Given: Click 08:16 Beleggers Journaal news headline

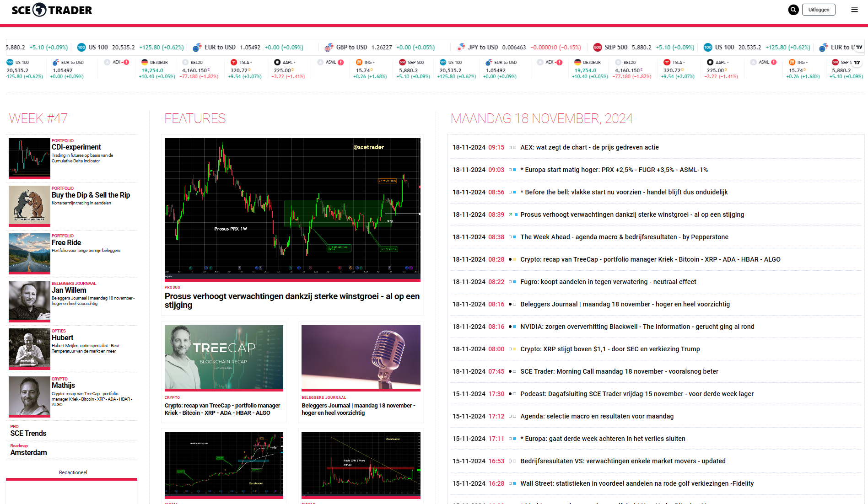Looking at the screenshot, I should tap(625, 304).
